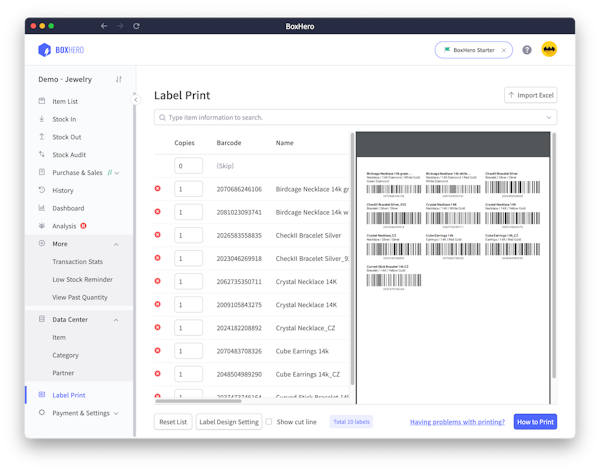The height and width of the screenshot is (471, 600).
Task: Remove the CheckII Bracelet Silver 2026583558835 row
Action: click(x=158, y=235)
